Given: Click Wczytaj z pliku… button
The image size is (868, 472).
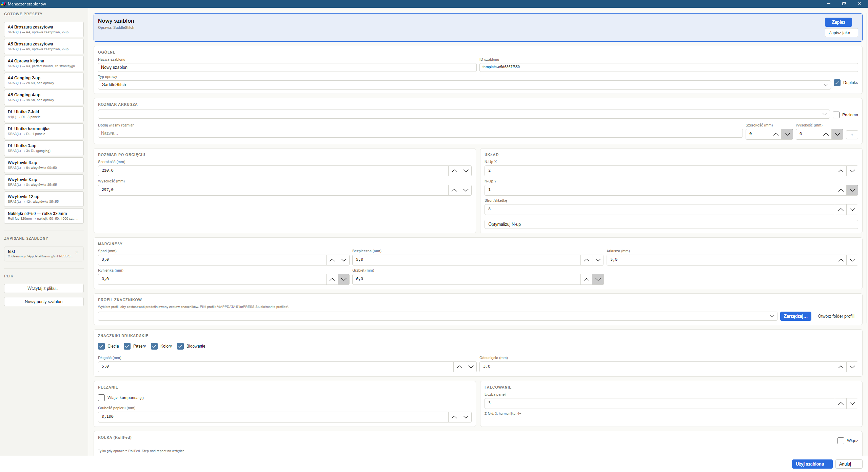Looking at the screenshot, I should click(x=44, y=289).
